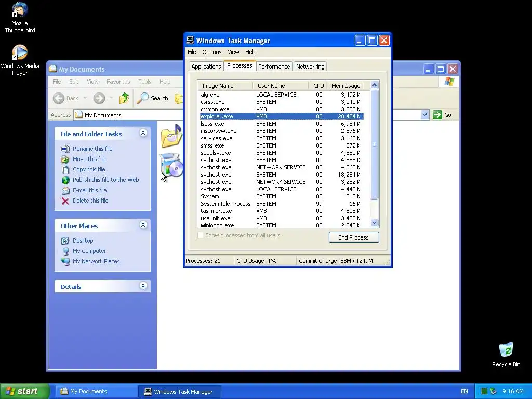Open Task Manager View menu
532x399 pixels.
coord(233,52)
